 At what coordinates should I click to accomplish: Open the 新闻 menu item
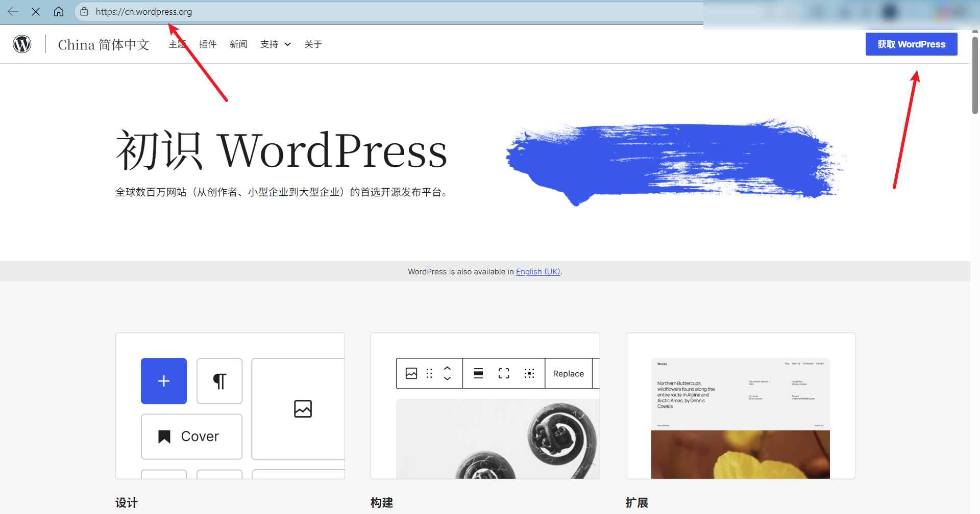(238, 44)
